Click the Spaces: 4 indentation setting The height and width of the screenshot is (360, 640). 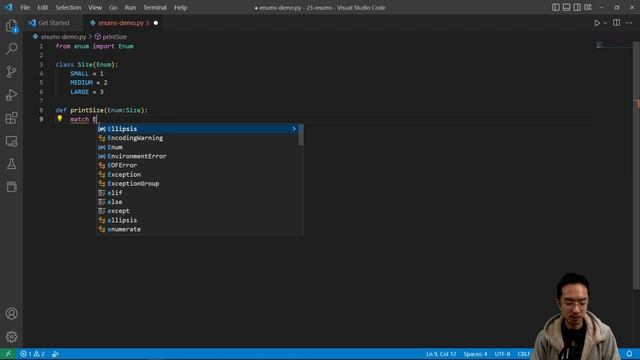pyautogui.click(x=475, y=354)
